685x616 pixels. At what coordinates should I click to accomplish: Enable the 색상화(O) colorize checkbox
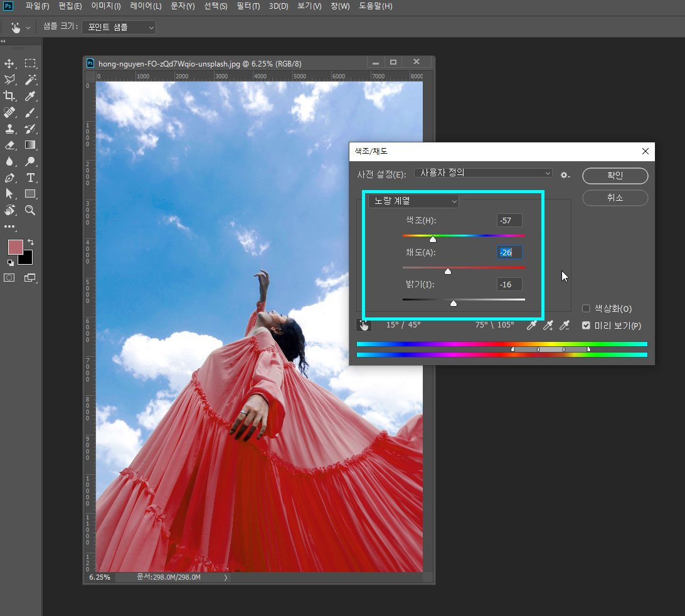tap(587, 309)
